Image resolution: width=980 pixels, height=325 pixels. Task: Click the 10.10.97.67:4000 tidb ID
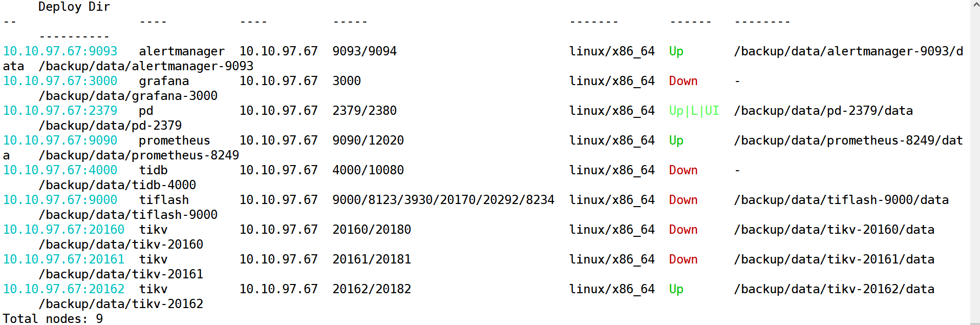[x=60, y=170]
